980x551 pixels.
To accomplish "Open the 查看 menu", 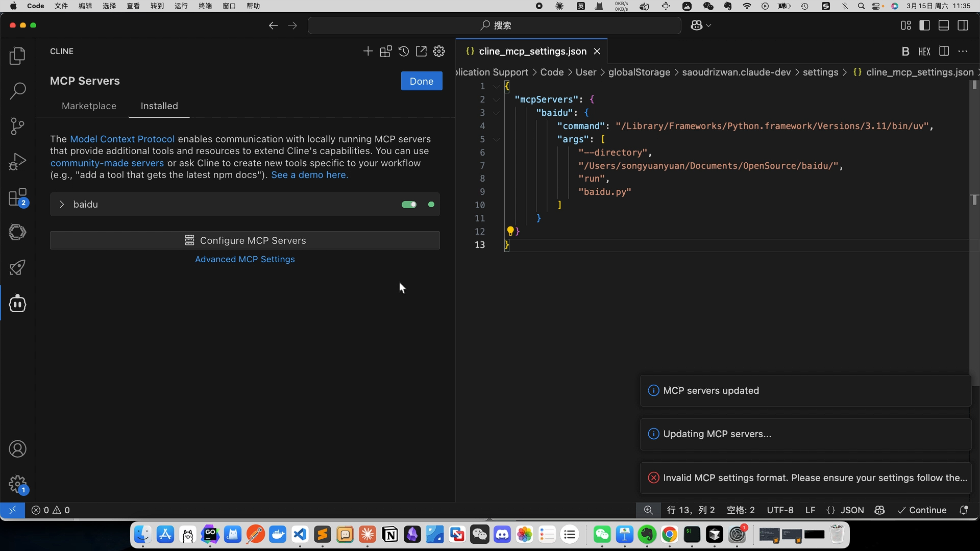I will tap(133, 6).
